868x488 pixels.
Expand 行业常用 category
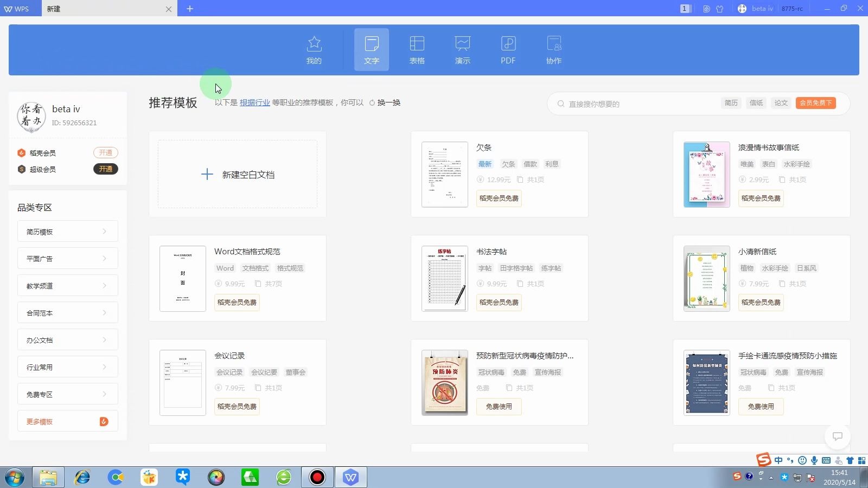tap(68, 367)
